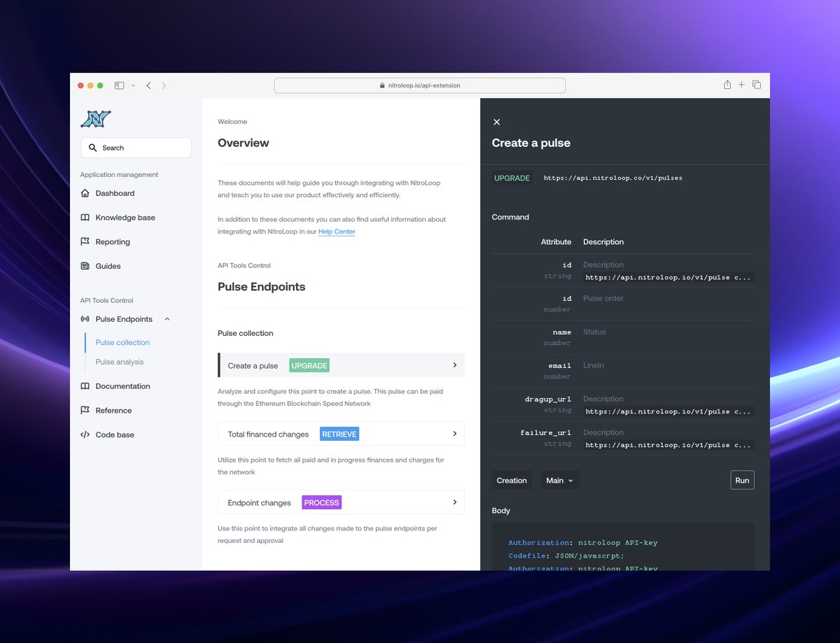Click the endpoint URL api.nitroloop.co/v1/pulses

point(612,178)
